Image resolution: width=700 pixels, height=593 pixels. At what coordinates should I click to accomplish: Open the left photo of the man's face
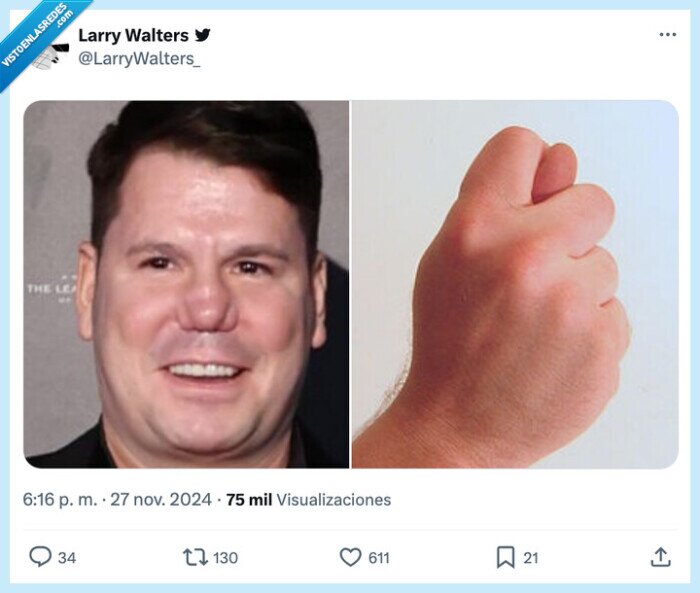pyautogui.click(x=186, y=284)
